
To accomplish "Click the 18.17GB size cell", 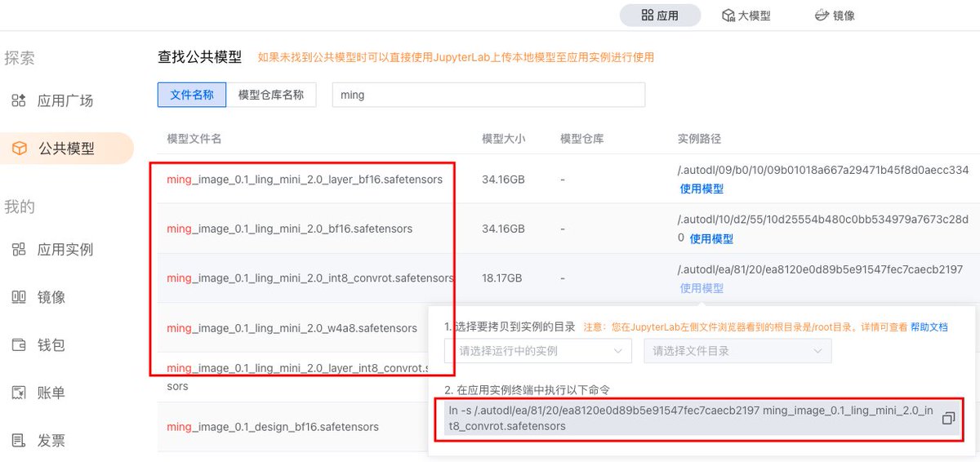I will click(501, 278).
